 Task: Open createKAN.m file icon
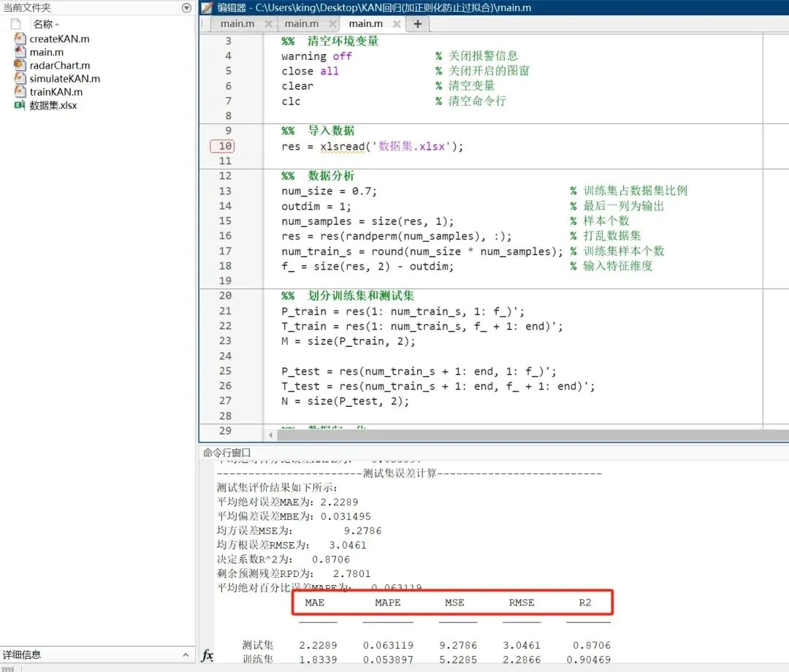click(20, 38)
